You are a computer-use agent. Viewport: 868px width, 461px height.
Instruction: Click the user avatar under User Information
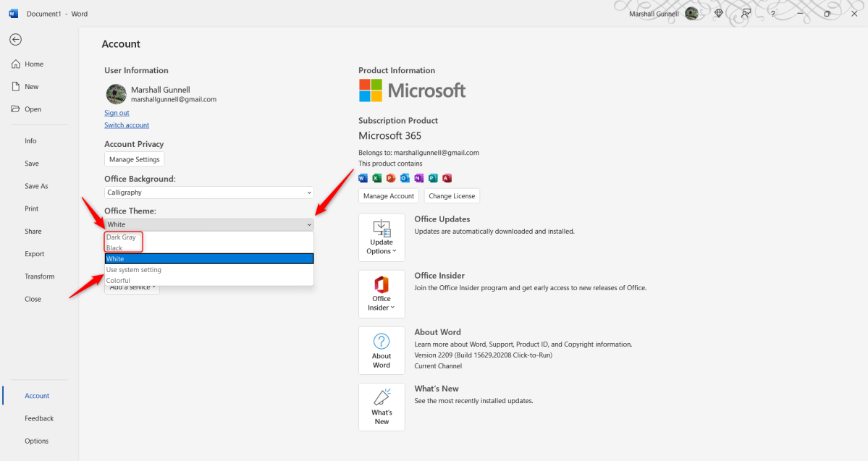(117, 94)
